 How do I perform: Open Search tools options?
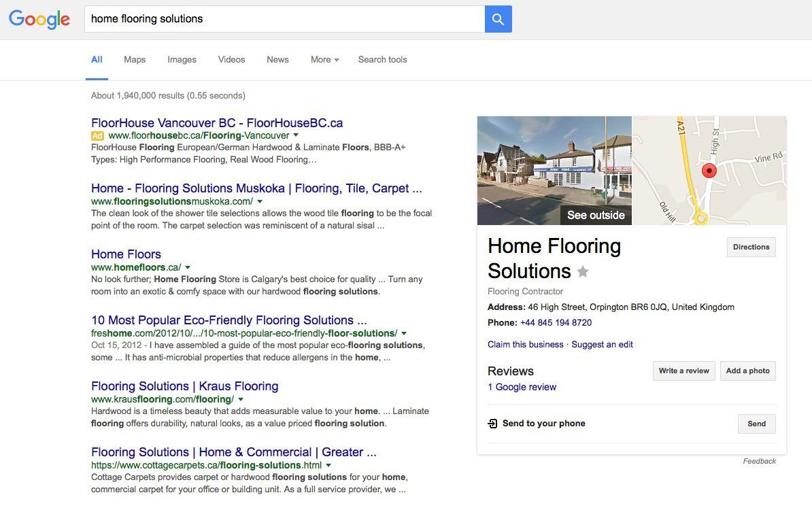coord(383,60)
